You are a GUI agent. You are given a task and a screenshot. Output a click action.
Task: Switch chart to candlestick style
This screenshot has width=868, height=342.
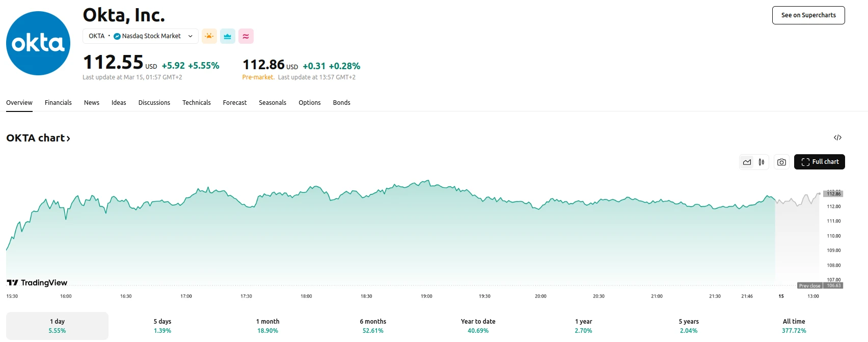pyautogui.click(x=762, y=162)
